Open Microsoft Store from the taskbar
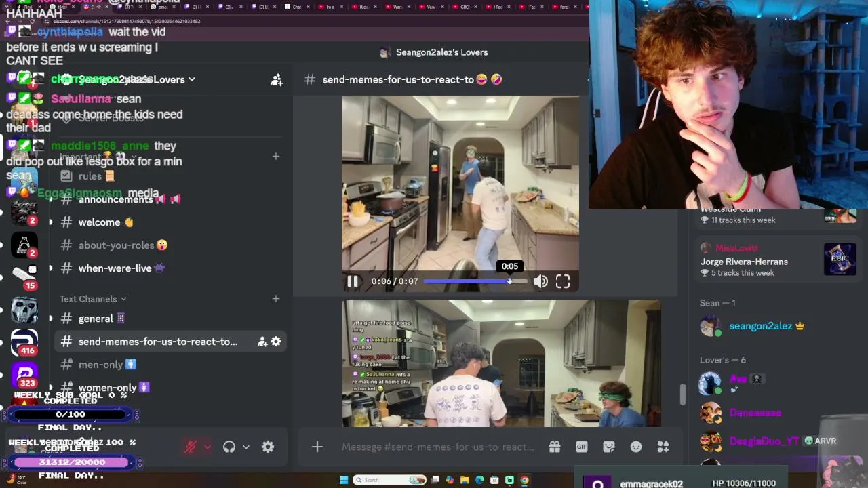 point(494,480)
